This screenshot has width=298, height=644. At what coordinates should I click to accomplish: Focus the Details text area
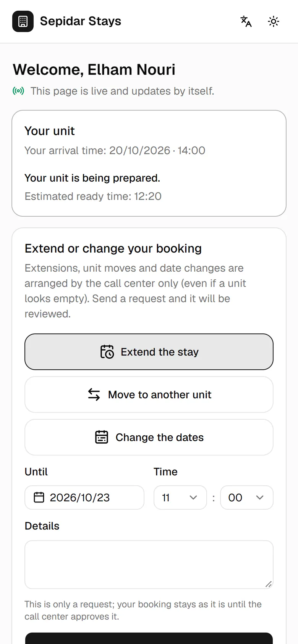149,565
